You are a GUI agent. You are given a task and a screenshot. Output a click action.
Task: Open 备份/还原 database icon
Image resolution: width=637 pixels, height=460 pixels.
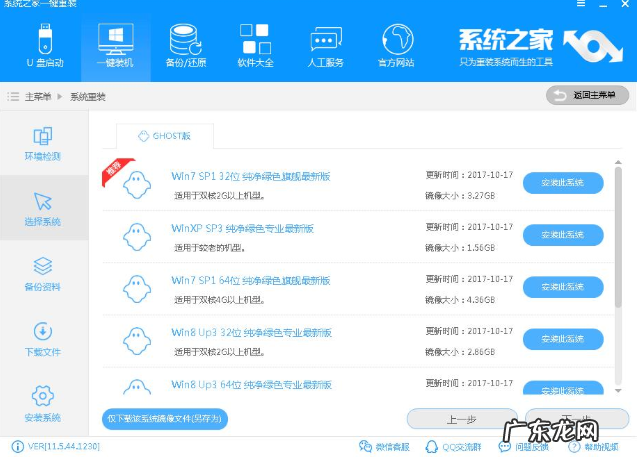point(185,40)
